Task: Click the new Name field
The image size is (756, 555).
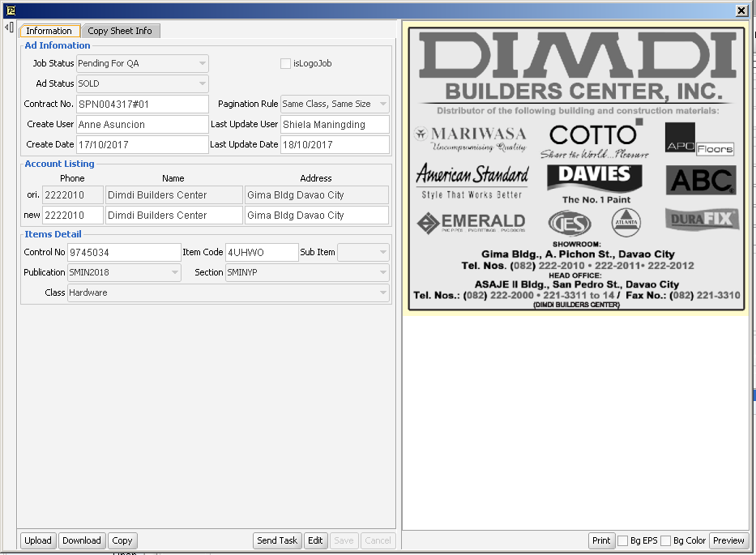Action: (x=174, y=215)
